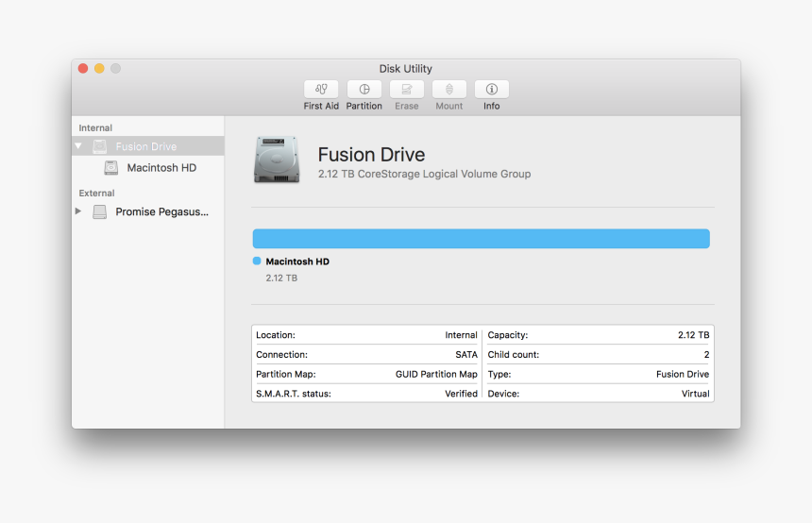The height and width of the screenshot is (523, 812).
Task: Run First Aid from the toolbar
Action: pyautogui.click(x=321, y=89)
